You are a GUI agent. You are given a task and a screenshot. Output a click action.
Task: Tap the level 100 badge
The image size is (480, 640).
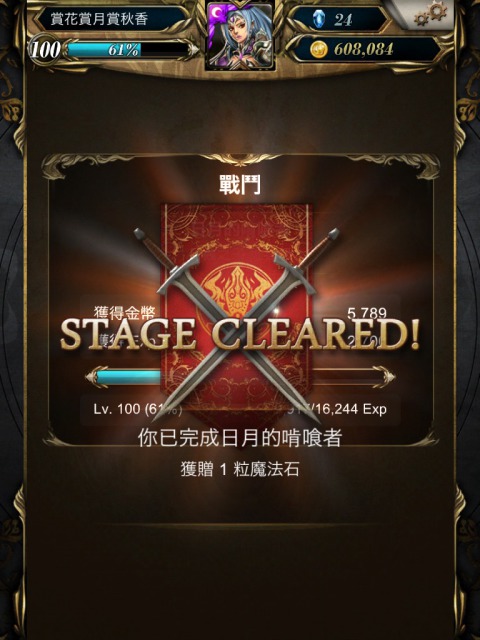(x=45, y=50)
